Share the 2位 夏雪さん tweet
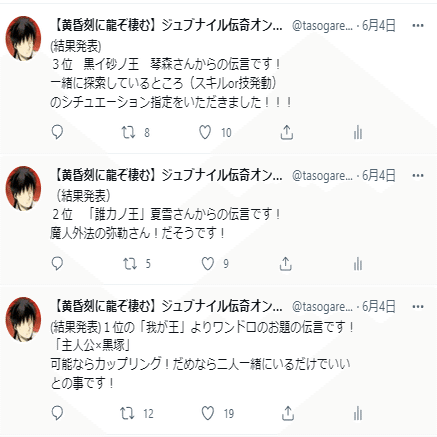Viewport: 437px width, 437px height. 286,264
